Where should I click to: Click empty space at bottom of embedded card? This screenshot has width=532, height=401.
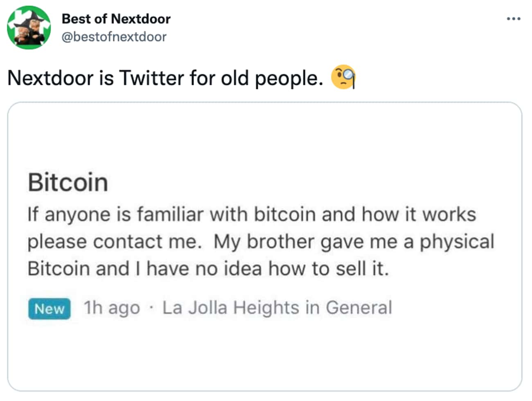point(264,360)
